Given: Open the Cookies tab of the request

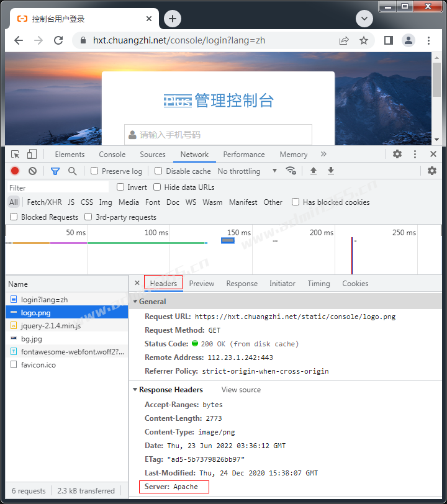Looking at the screenshot, I should coord(355,284).
